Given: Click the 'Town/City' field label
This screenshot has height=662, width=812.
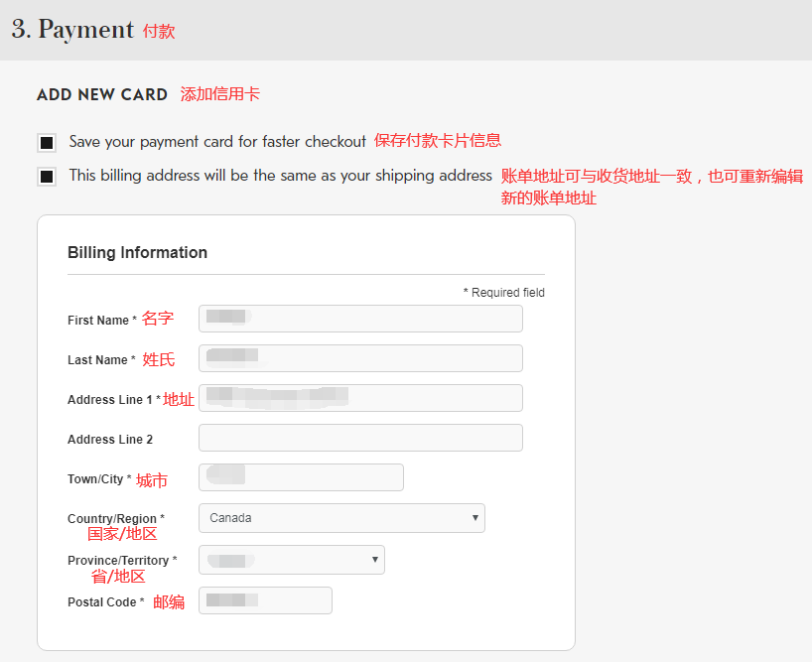Looking at the screenshot, I should 95,479.
